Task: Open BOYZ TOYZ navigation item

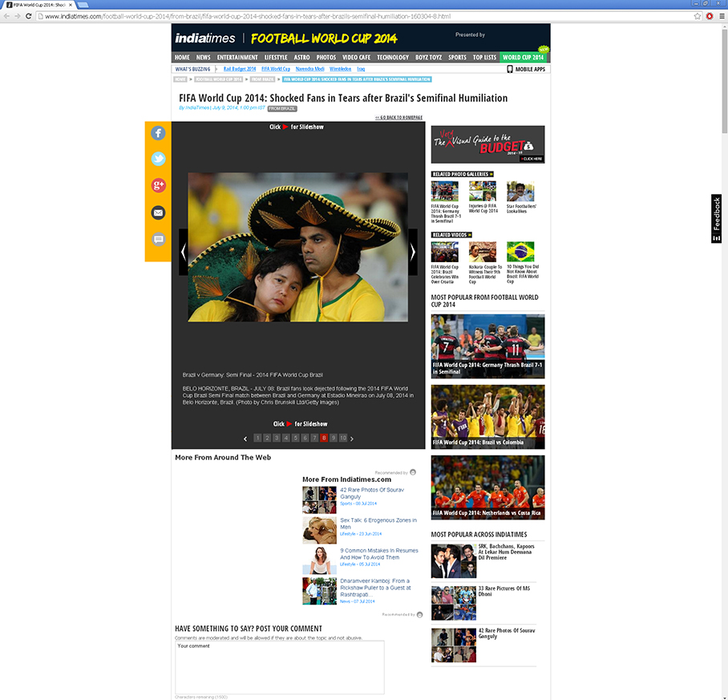Action: click(x=428, y=58)
